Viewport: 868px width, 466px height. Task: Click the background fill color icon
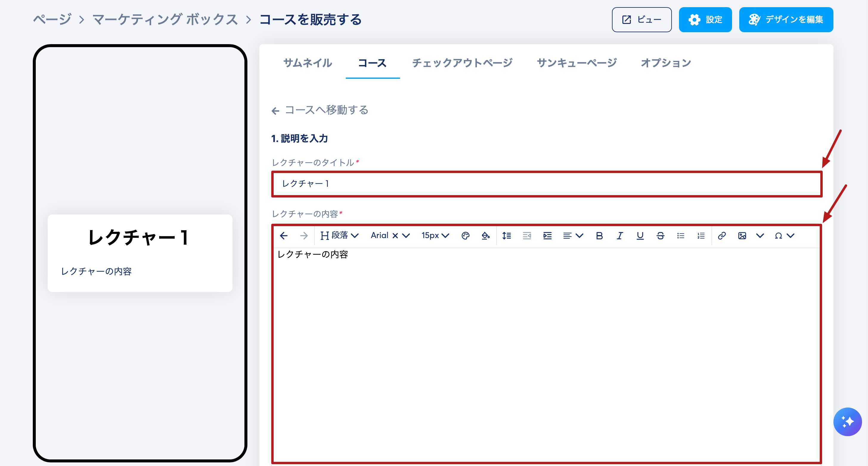486,236
